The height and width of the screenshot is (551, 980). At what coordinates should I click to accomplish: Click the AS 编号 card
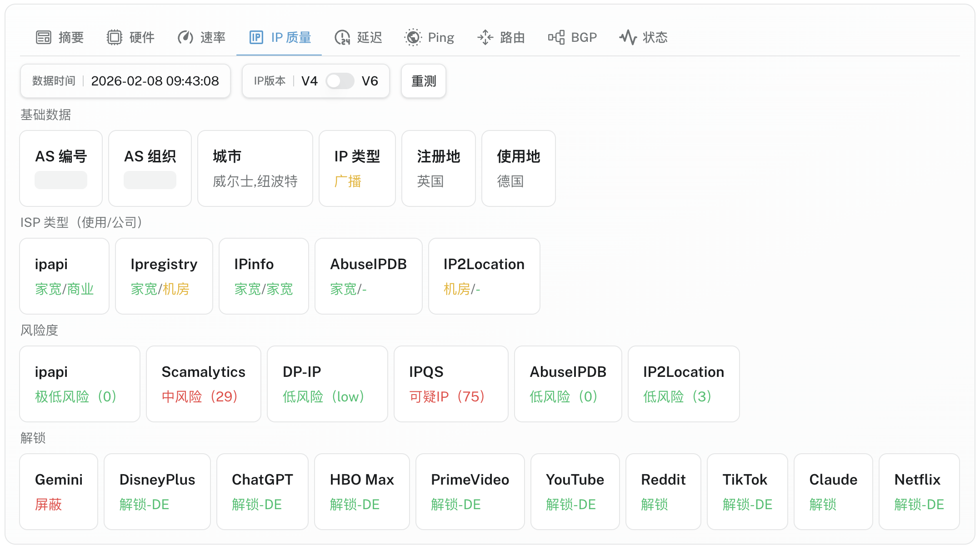point(61,168)
